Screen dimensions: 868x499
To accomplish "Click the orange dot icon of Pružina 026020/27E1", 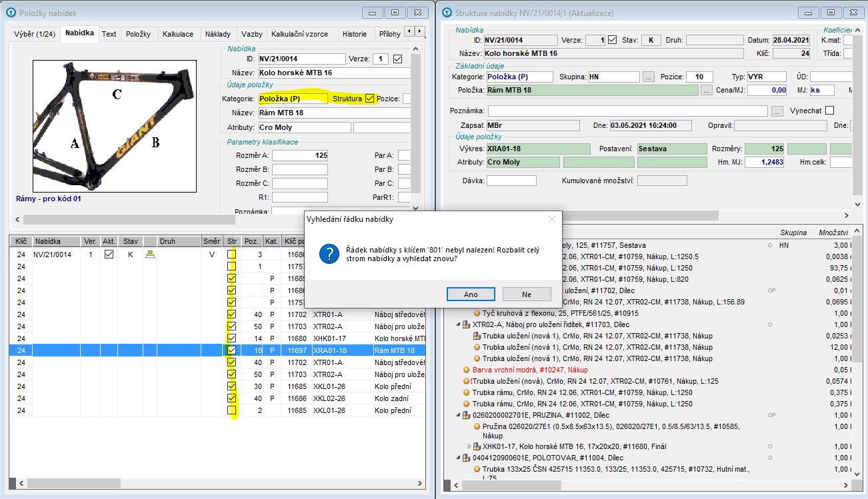I will 477,426.
